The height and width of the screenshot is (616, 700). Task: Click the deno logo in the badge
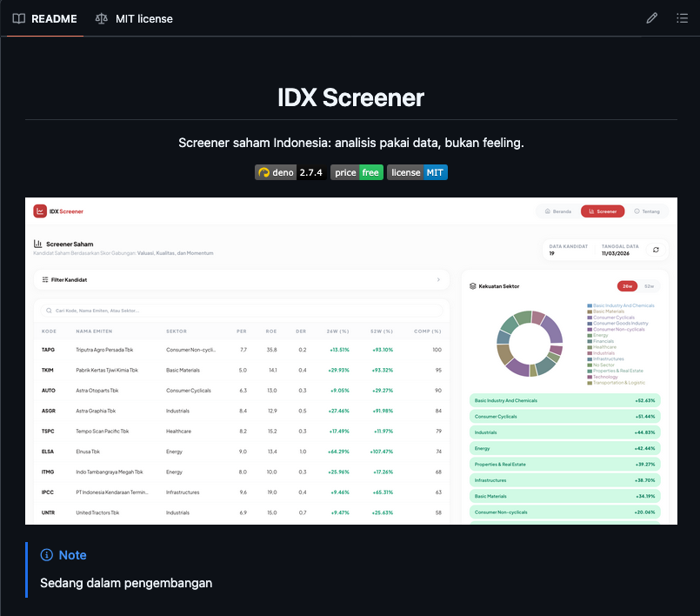[x=263, y=172]
